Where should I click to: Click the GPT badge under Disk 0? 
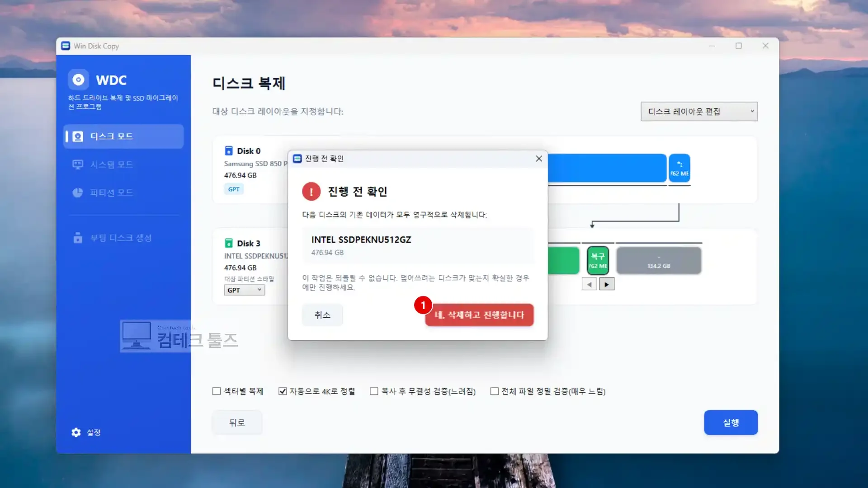coord(234,189)
